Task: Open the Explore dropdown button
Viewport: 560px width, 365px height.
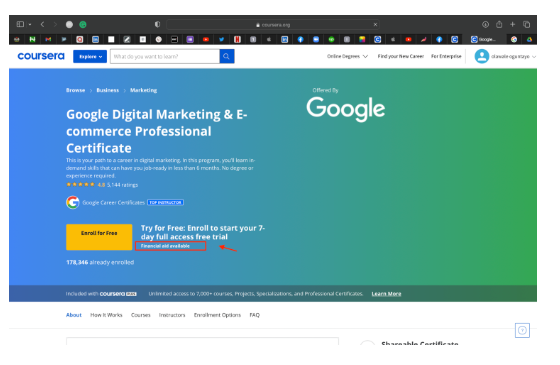Action: (x=90, y=56)
